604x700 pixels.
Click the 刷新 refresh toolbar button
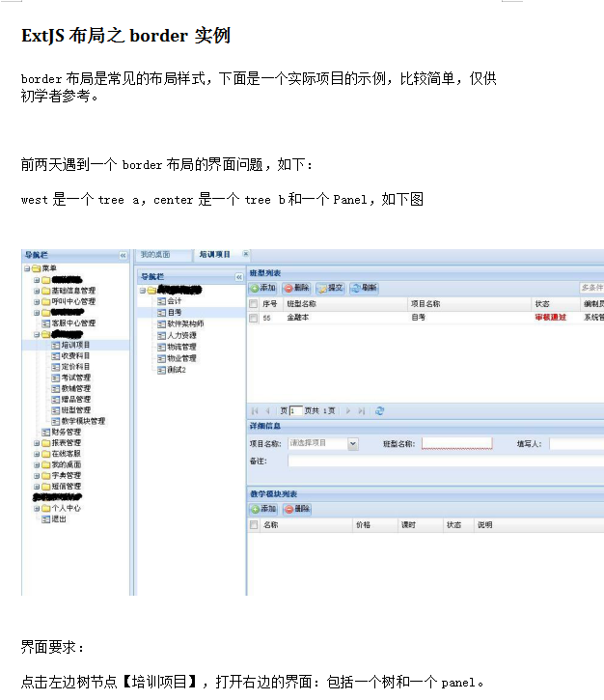click(364, 288)
